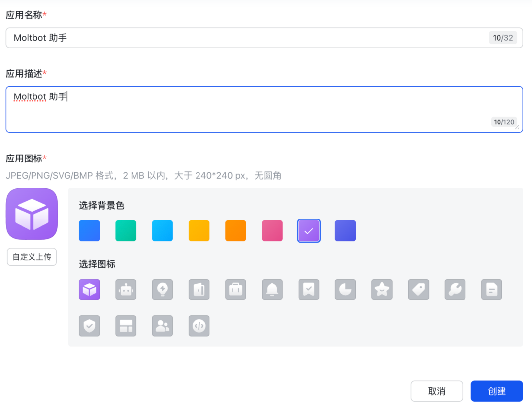The width and height of the screenshot is (532, 407).
Task: Choose the green background color
Action: (x=126, y=231)
